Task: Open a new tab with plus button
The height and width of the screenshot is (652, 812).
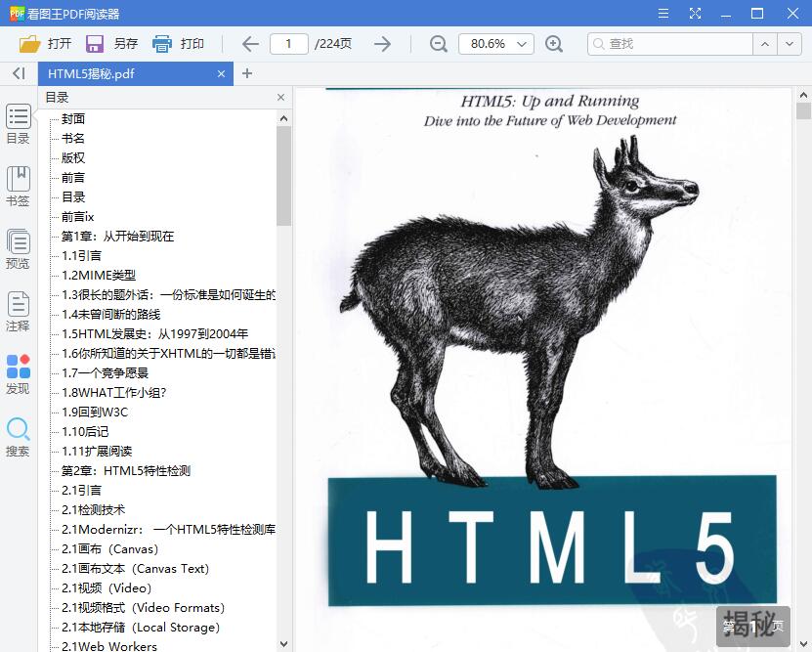Action: [247, 73]
